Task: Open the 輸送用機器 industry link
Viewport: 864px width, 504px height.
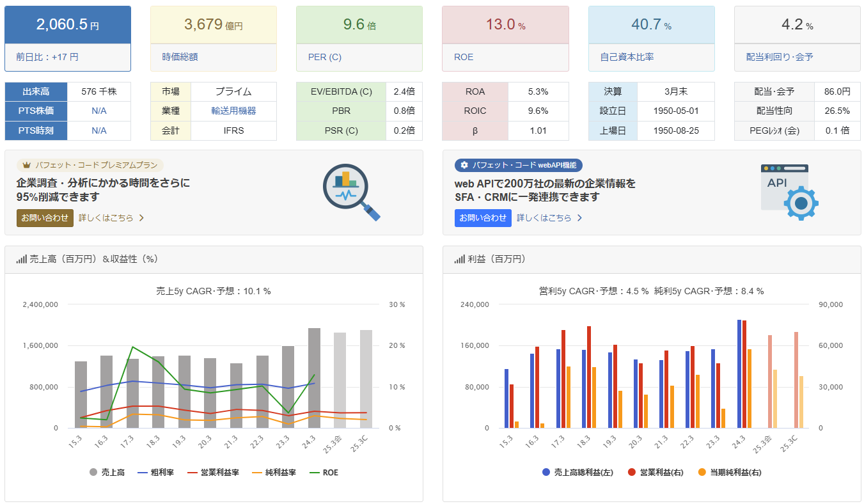Action: coord(233,111)
